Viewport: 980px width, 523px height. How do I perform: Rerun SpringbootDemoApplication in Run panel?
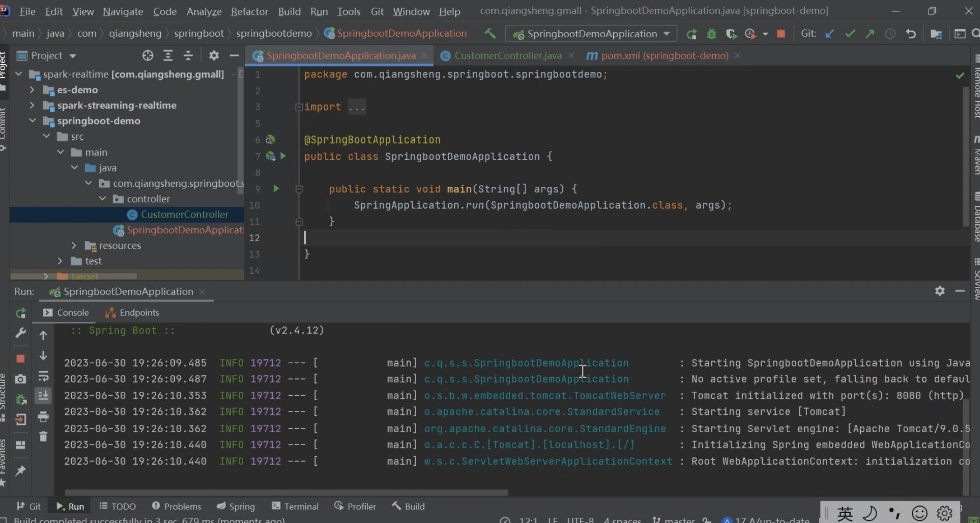click(x=21, y=313)
